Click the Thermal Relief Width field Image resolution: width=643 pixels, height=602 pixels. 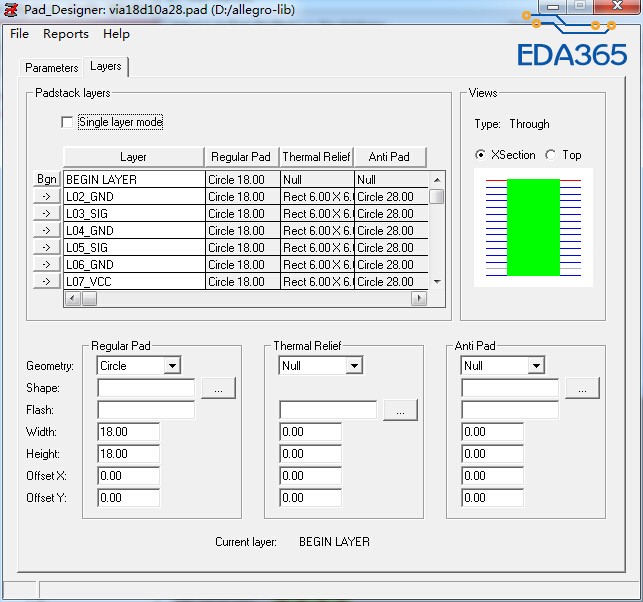tap(310, 432)
